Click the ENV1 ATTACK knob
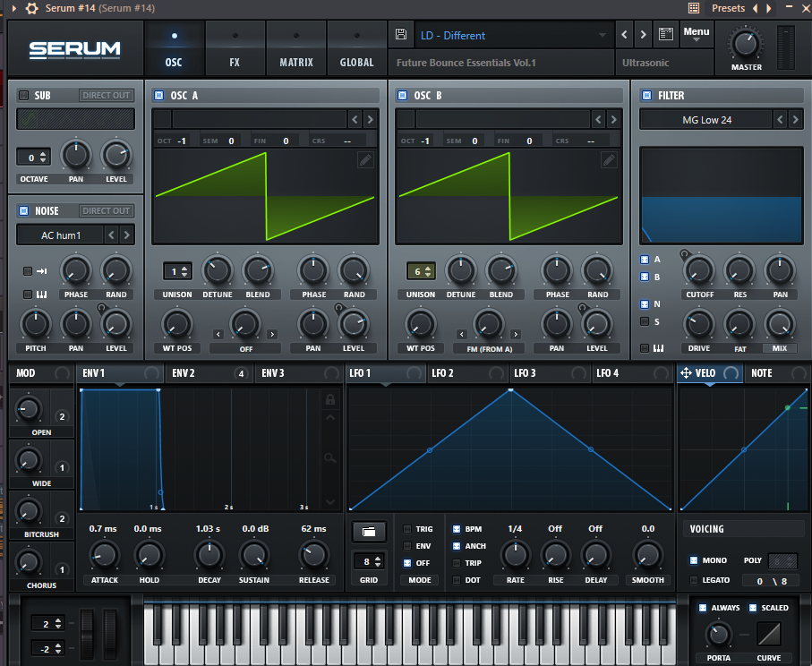Image resolution: width=812 pixels, height=666 pixels. click(104, 555)
